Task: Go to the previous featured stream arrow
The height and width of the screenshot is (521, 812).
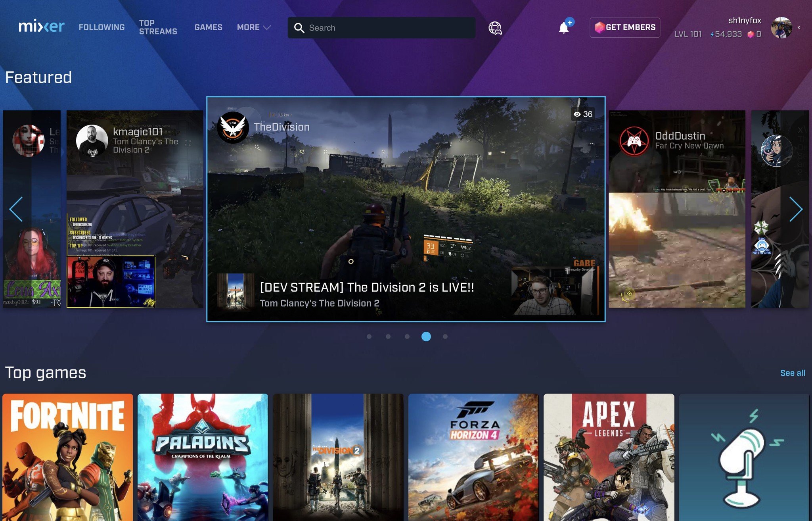Action: tap(16, 209)
